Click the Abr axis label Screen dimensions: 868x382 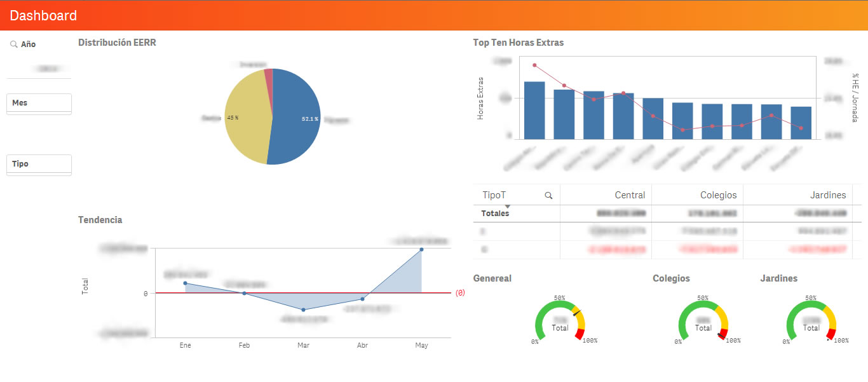pos(362,345)
